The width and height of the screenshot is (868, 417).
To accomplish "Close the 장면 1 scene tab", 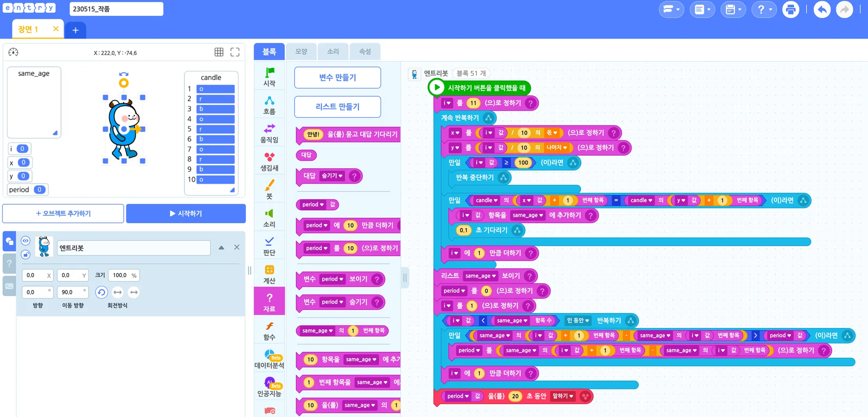I will point(56,29).
